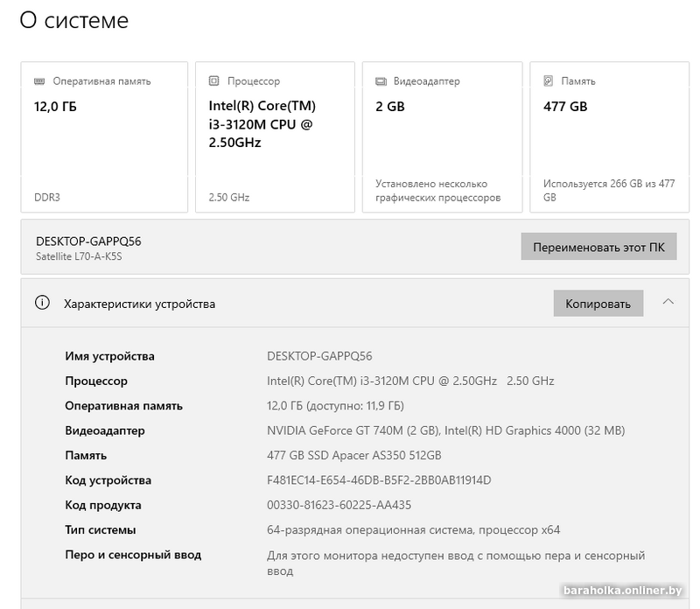Click the RAM icon in memory card
700x609 pixels.
(39, 81)
